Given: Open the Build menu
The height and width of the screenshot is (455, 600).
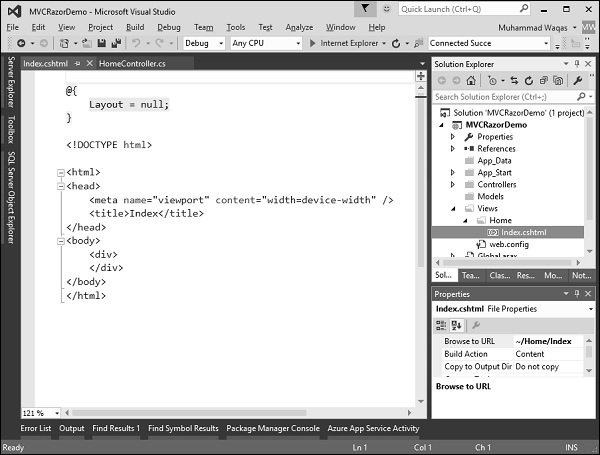Looking at the screenshot, I should (135, 27).
